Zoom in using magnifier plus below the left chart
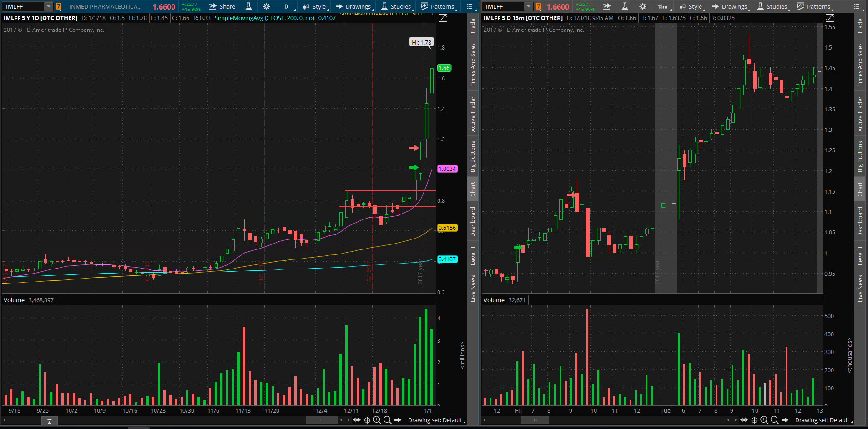The image size is (868, 429). (x=377, y=420)
